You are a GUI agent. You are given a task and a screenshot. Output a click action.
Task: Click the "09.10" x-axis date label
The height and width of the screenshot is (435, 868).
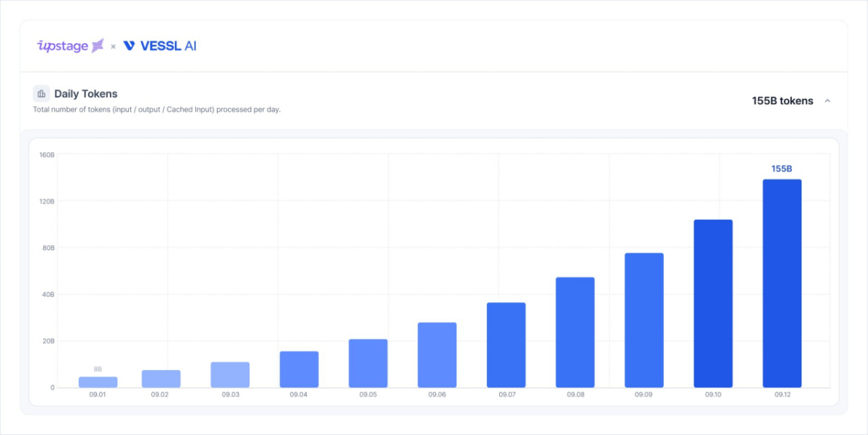pos(714,395)
